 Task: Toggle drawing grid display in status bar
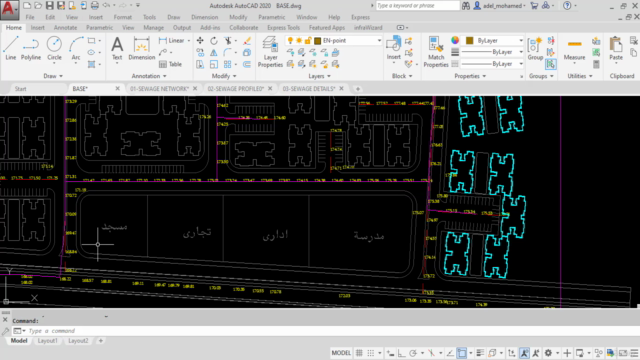(x=359, y=353)
